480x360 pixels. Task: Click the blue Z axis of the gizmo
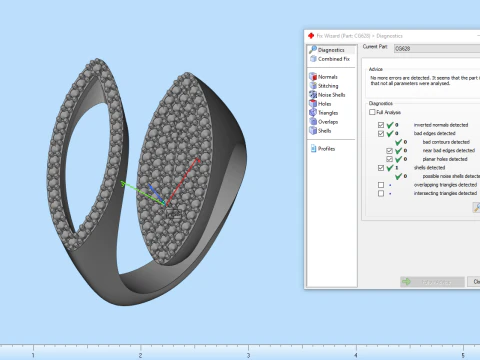(x=156, y=193)
